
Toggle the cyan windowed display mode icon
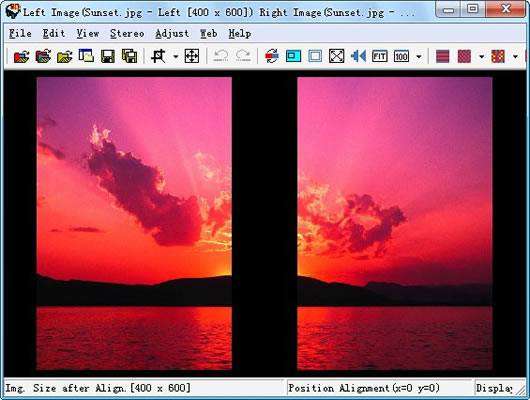pyautogui.click(x=293, y=56)
